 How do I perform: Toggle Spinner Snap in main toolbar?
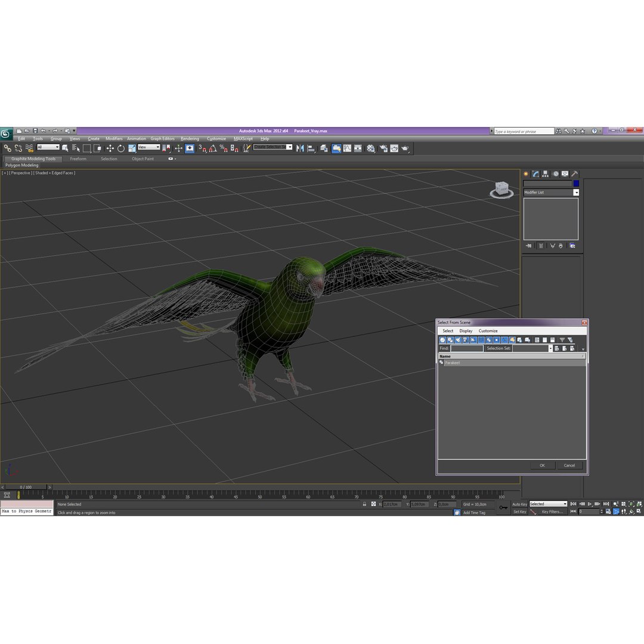(x=234, y=148)
